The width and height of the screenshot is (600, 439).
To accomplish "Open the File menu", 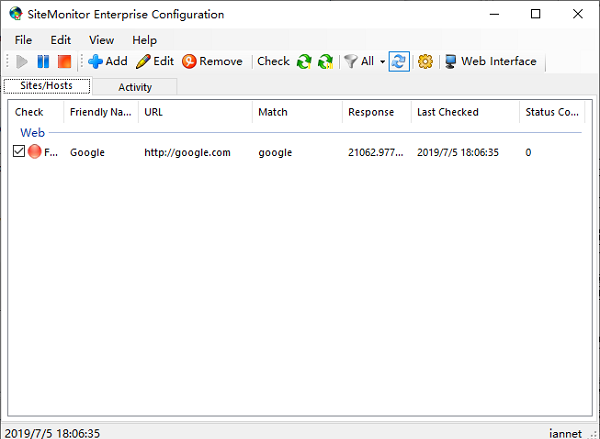I will click(x=23, y=40).
